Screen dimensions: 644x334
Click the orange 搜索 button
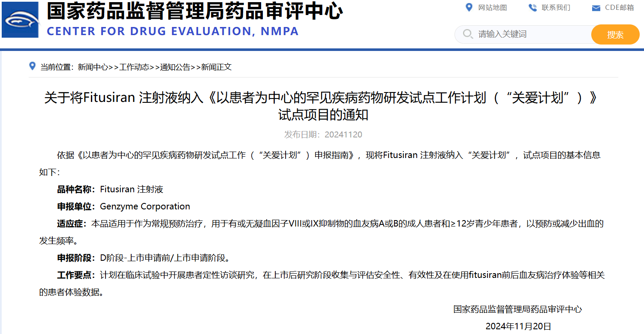pos(615,34)
